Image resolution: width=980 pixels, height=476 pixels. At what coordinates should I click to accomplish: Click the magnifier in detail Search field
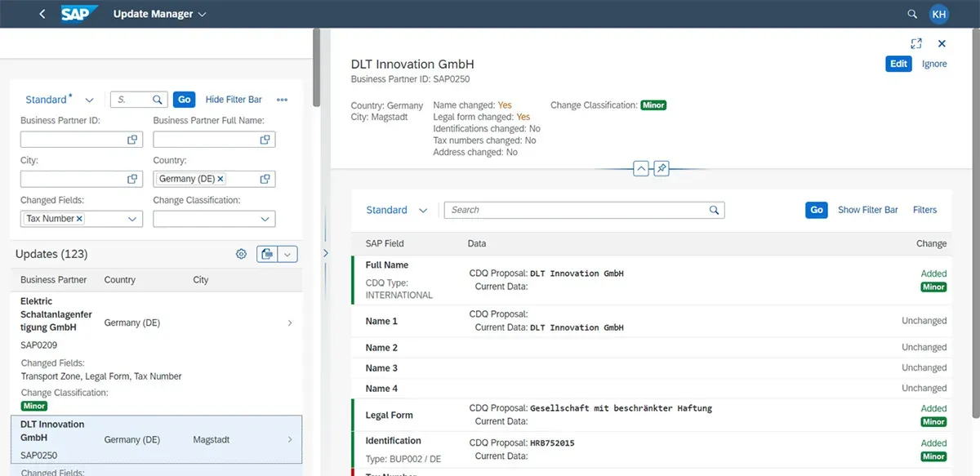(715, 210)
